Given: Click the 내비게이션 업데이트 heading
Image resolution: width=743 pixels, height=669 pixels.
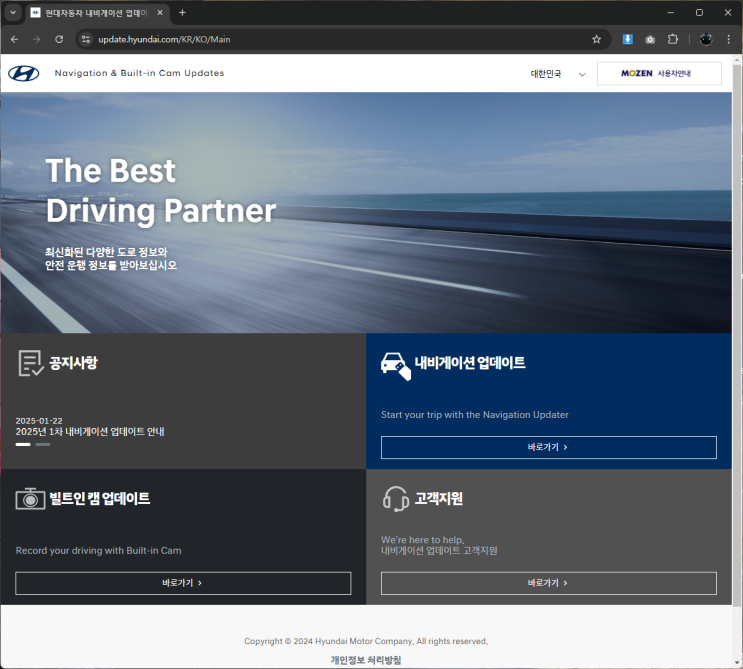Looking at the screenshot, I should pyautogui.click(x=470, y=363).
